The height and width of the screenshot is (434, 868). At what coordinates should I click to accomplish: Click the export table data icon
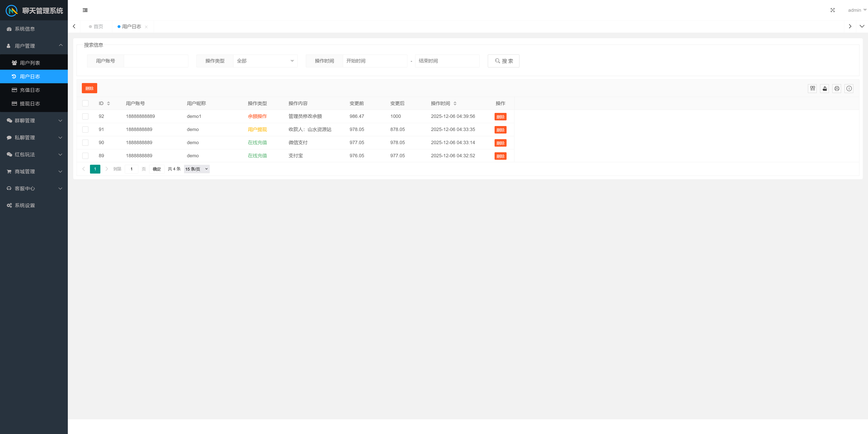[x=825, y=88]
